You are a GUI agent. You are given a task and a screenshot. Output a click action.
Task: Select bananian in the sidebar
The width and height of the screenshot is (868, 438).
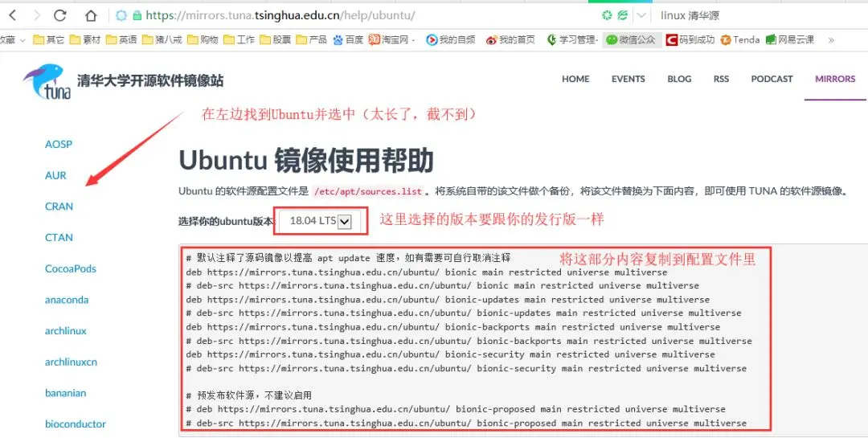pos(65,393)
